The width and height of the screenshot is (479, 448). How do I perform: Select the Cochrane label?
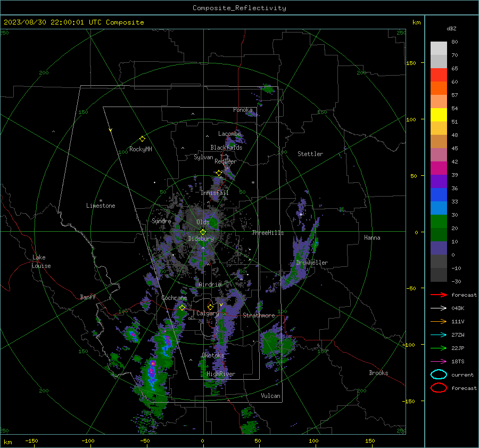174,298
